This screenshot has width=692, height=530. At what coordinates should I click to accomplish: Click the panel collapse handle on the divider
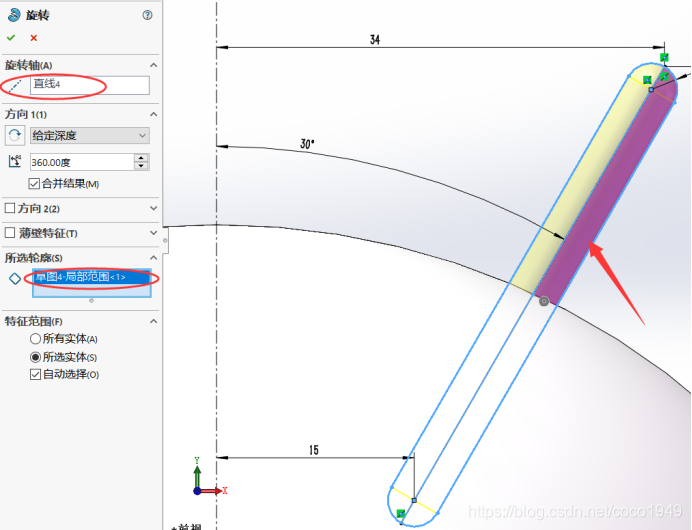point(165,241)
